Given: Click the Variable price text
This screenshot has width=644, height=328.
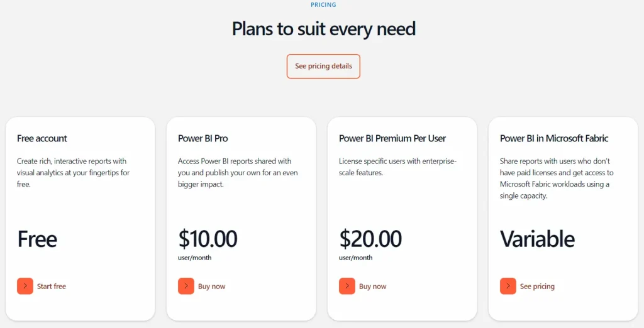Looking at the screenshot, I should [x=537, y=239].
